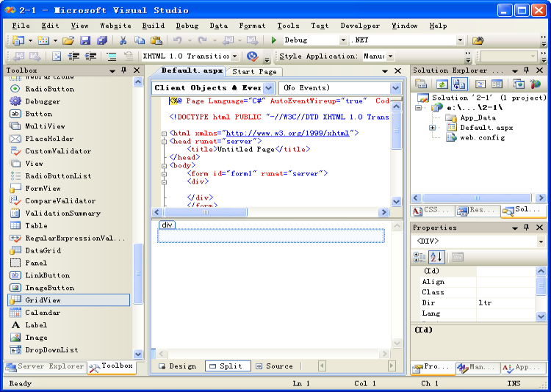Viewport: 551px width, 392px height.
Task: Click the ASP.NET Configuration icon
Action: [x=535, y=84]
